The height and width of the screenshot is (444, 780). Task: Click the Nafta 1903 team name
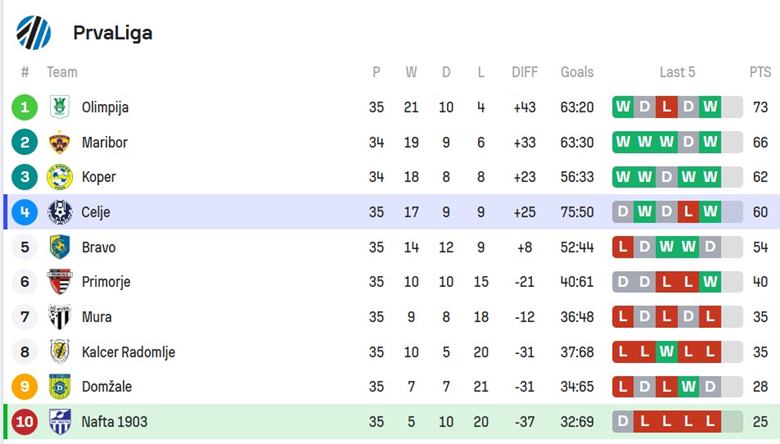pos(114,422)
